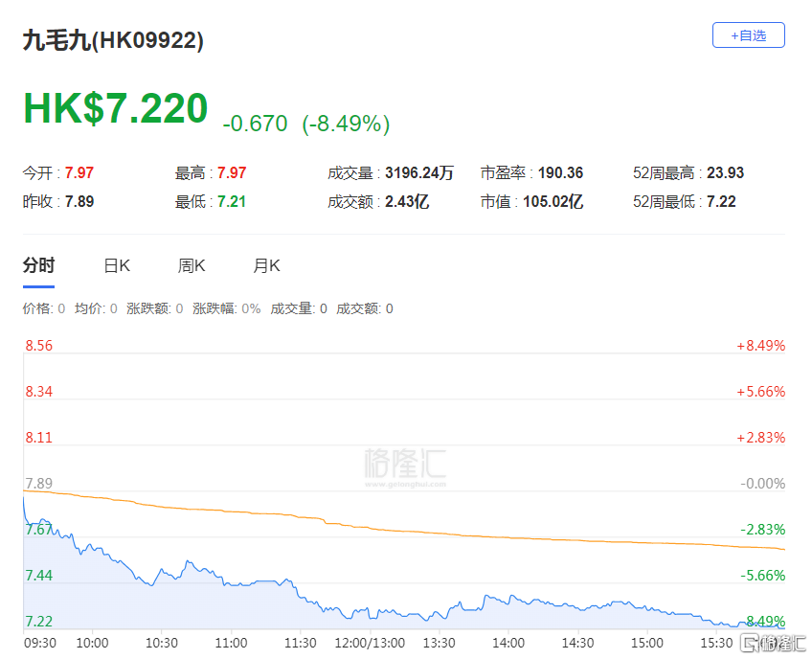Screen dimensions: 812x659
Task: Click the 15:30 time axis label
Action: click(x=716, y=643)
